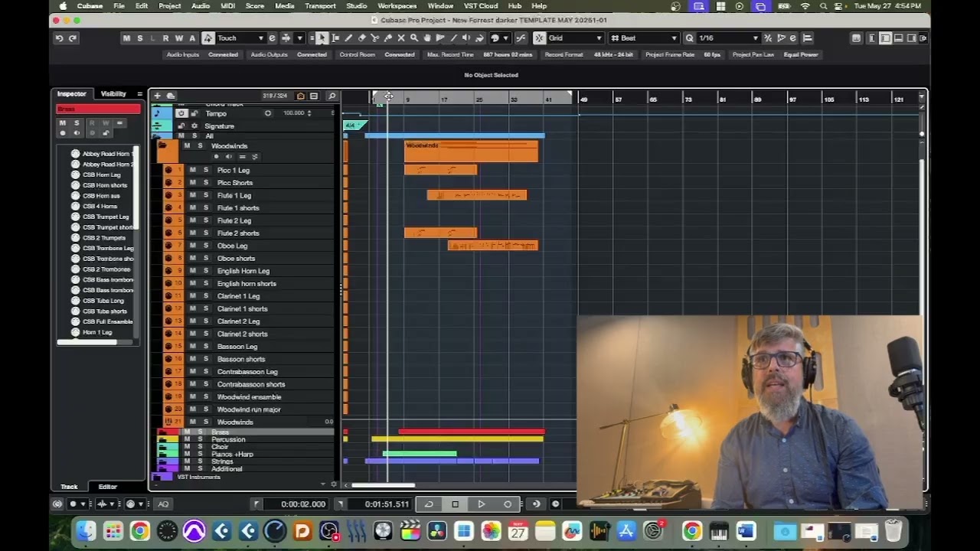Open Finder in the Dock

(86, 530)
